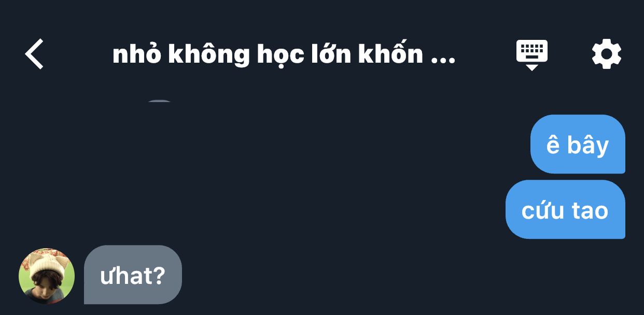Hide the keyboard with the keyboard icon

[532, 55]
